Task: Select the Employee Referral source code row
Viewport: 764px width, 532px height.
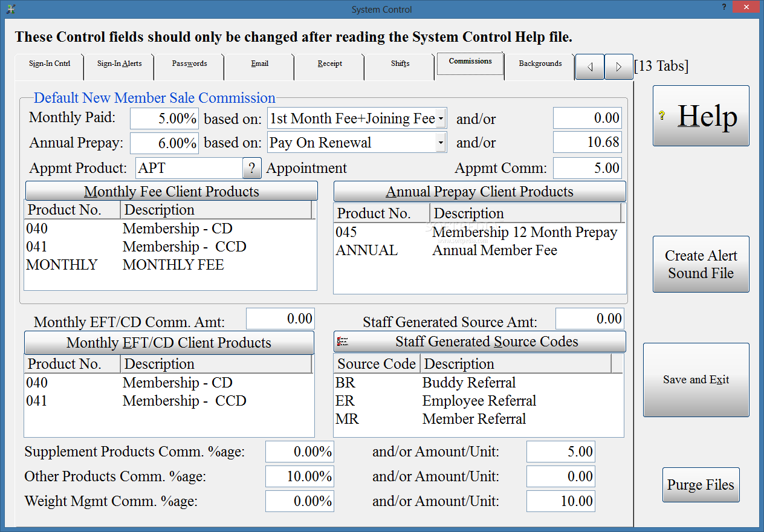Action: click(478, 401)
